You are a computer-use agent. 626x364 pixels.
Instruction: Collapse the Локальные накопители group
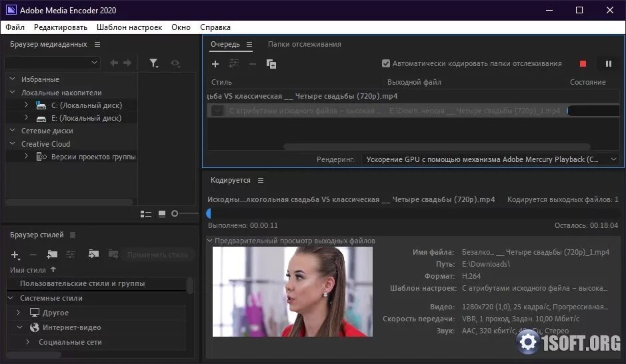point(13,92)
